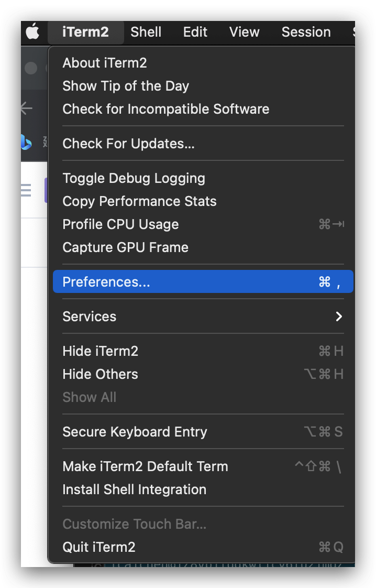Open the Edit menu
The image size is (376, 588).
[x=195, y=32]
